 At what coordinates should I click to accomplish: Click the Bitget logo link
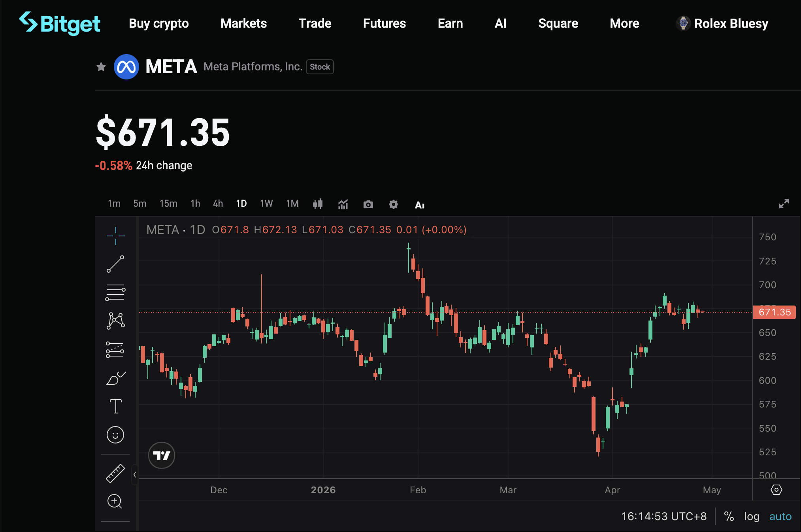pyautogui.click(x=60, y=23)
